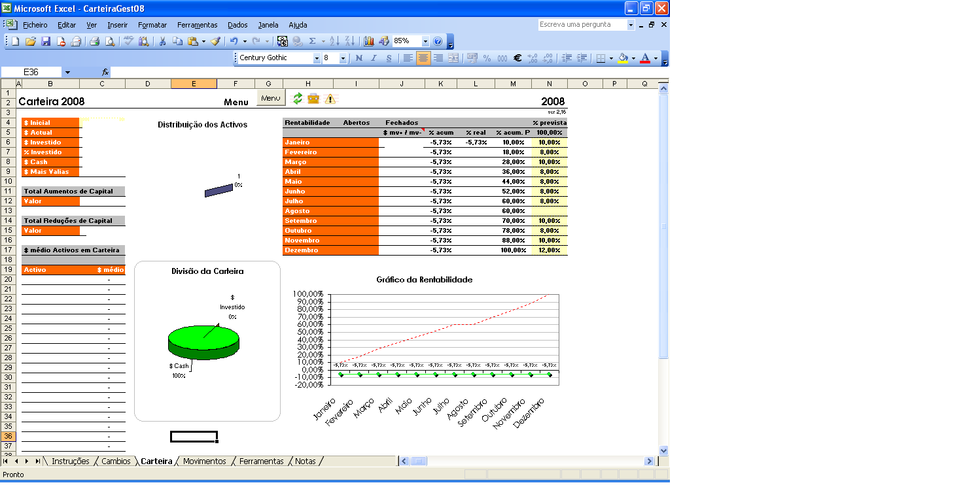980x502 pixels.
Task: Toggle center alignment
Action: 423,58
